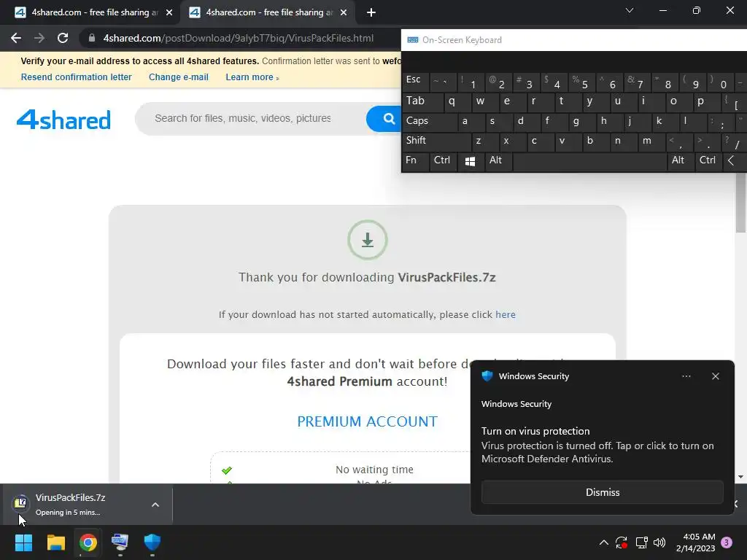Click the sync alert tray icon
Viewport: 747px width, 560px height.
pyautogui.click(x=622, y=542)
